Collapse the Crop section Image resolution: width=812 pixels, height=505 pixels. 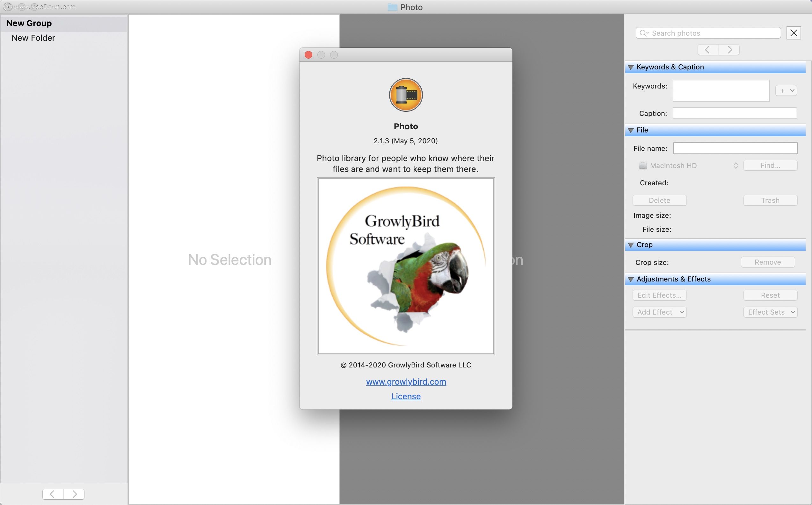[x=630, y=245]
